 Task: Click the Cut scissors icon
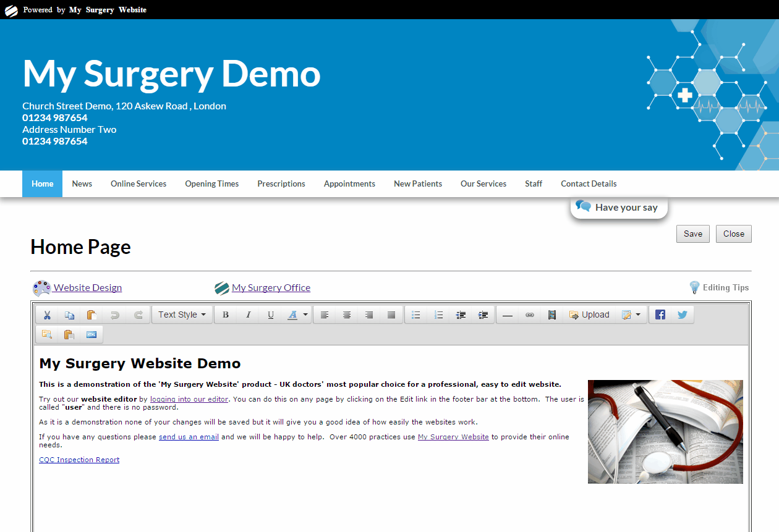(47, 315)
